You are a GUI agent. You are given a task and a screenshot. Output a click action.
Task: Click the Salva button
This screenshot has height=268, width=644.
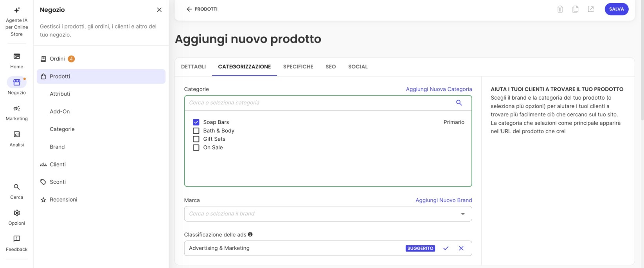[617, 9]
